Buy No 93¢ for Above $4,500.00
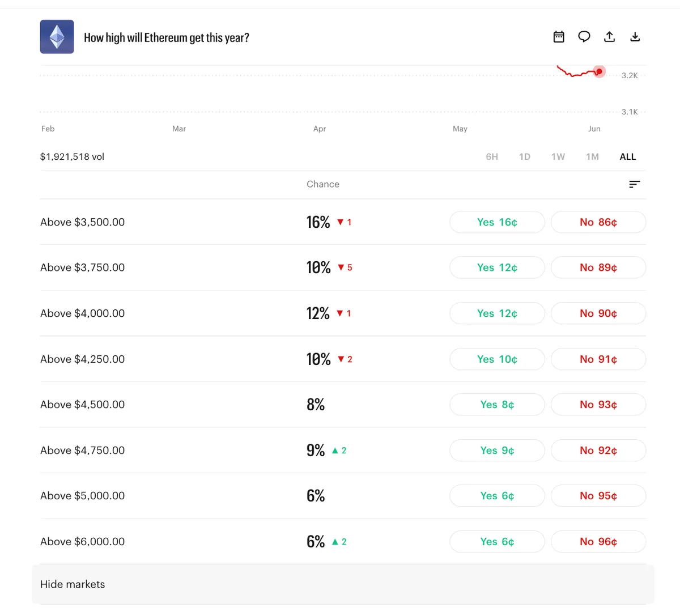 point(598,405)
